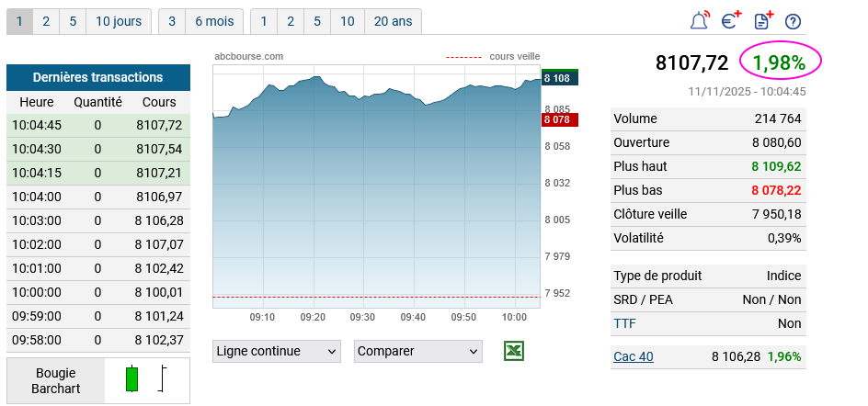The width and height of the screenshot is (868, 406).
Task: Click the red 8 078 chart marker
Action: point(559,119)
